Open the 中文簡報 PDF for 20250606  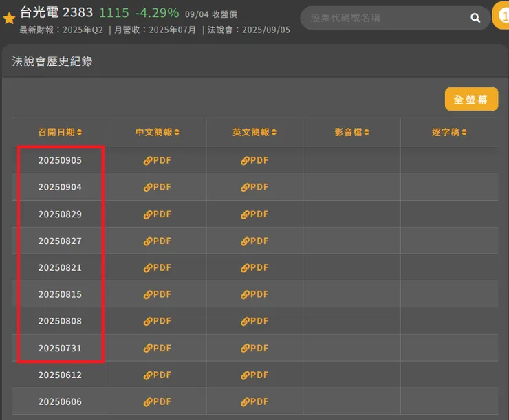click(158, 401)
